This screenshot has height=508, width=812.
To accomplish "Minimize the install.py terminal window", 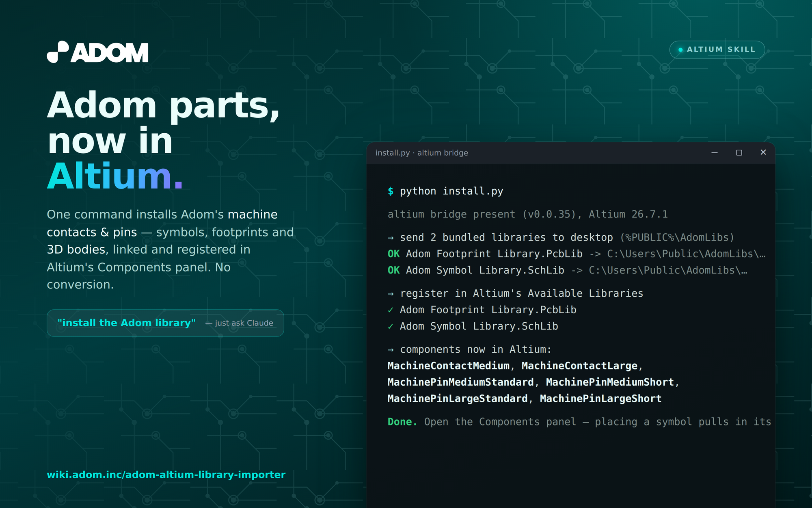I will tap(715, 152).
